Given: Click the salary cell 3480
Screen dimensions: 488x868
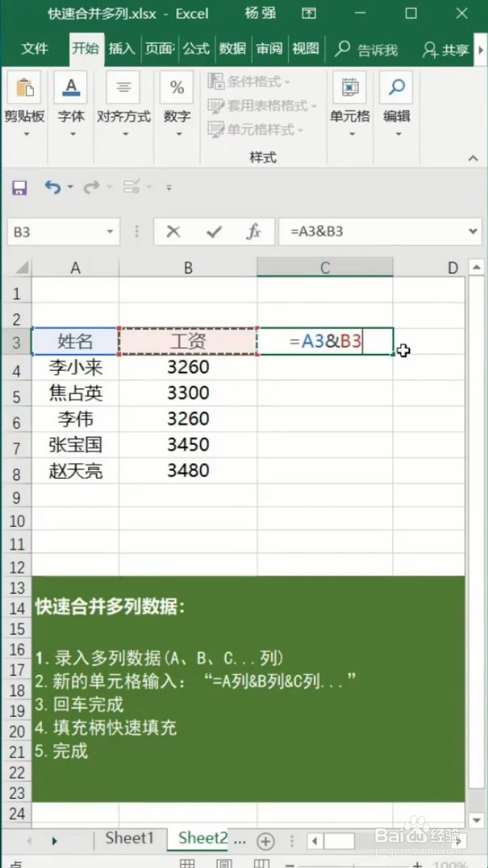Looking at the screenshot, I should point(188,471).
